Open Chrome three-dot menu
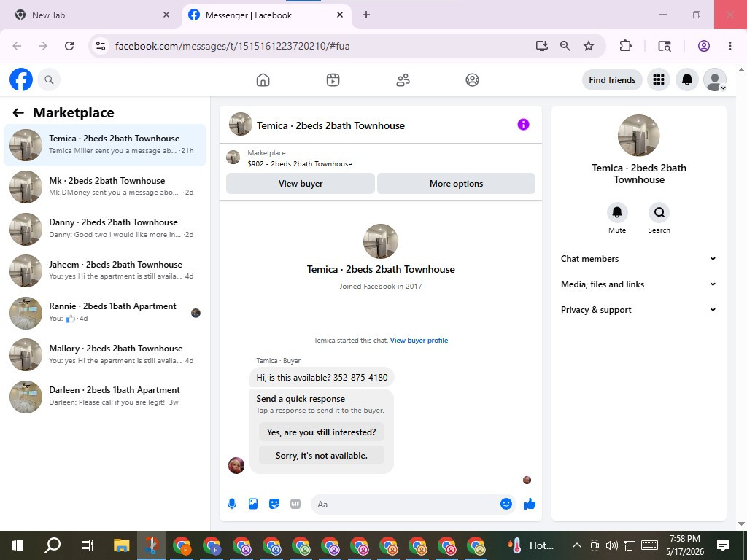747x560 pixels. click(x=729, y=46)
